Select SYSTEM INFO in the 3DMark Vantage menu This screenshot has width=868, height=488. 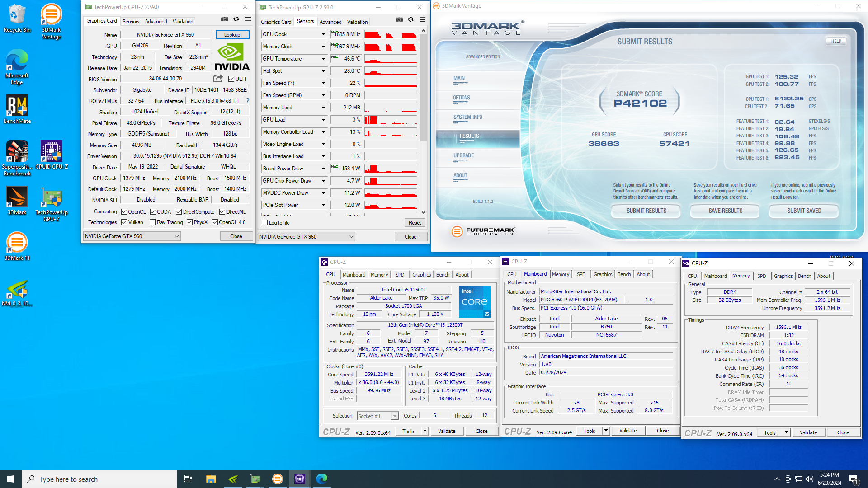467,117
